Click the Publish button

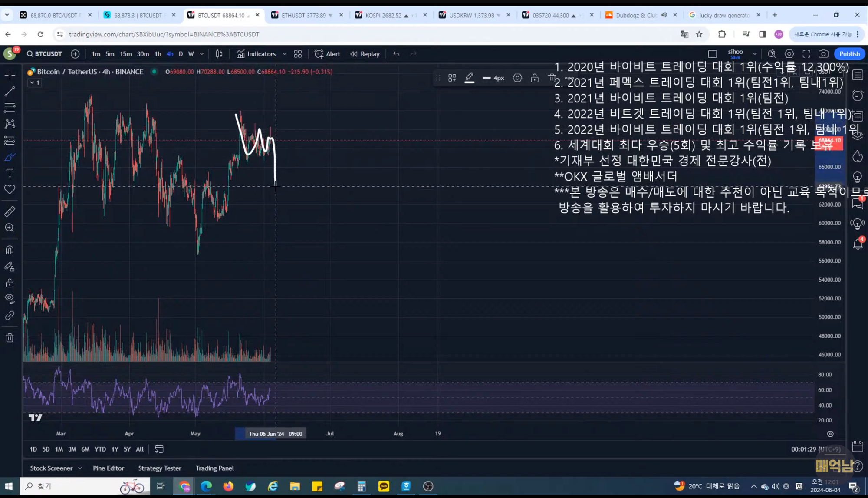849,54
